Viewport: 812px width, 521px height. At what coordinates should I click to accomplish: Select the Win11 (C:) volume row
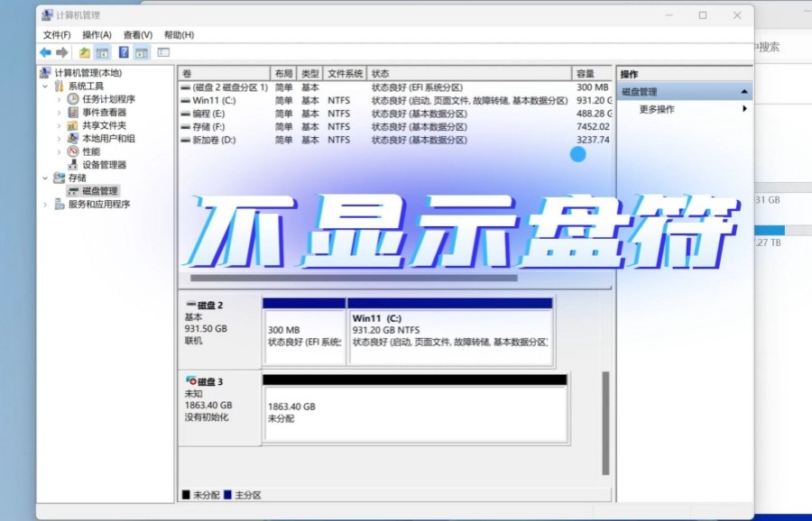[x=395, y=100]
